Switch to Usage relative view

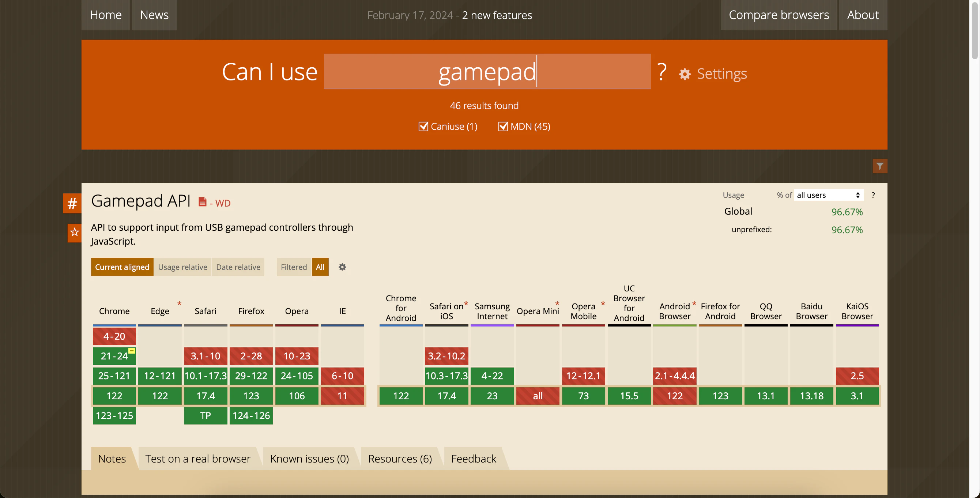click(182, 267)
